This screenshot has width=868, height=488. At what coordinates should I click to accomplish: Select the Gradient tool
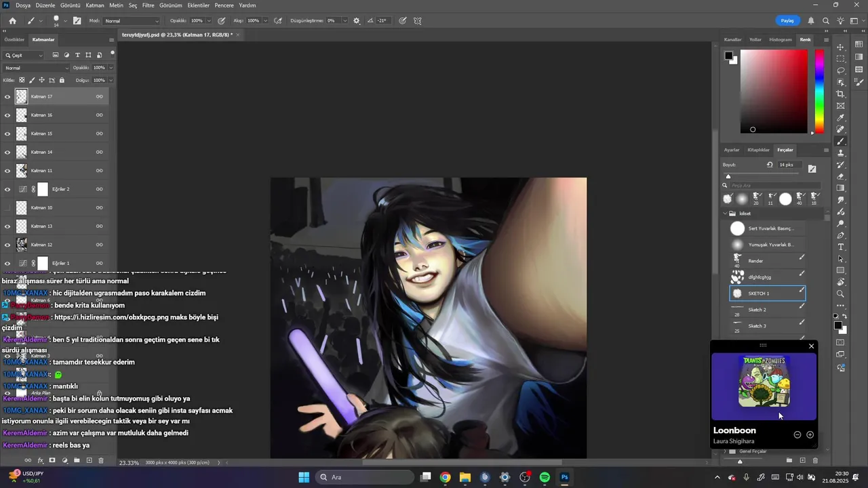[x=841, y=188]
